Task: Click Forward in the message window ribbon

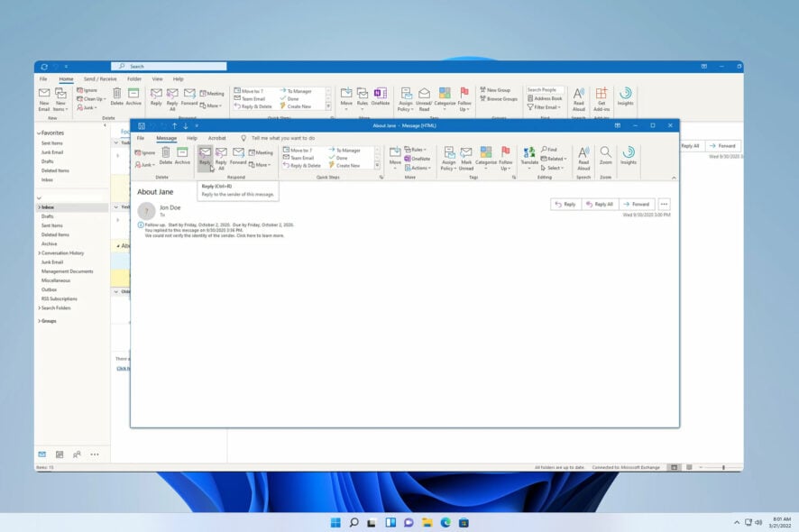Action: (238, 156)
